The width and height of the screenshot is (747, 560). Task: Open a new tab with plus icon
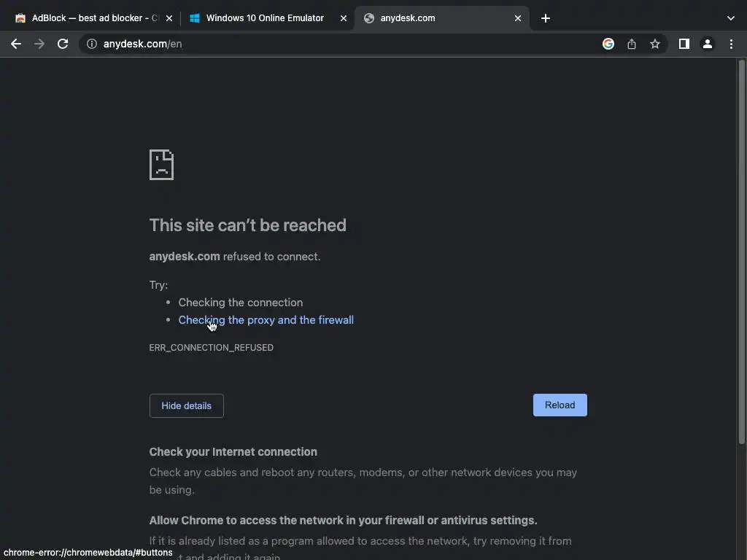(546, 18)
